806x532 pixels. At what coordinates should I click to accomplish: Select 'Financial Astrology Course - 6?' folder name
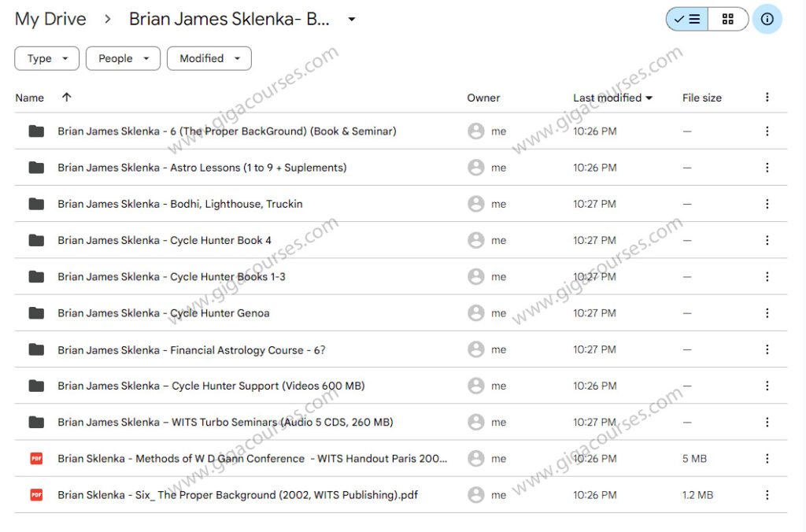coord(191,349)
